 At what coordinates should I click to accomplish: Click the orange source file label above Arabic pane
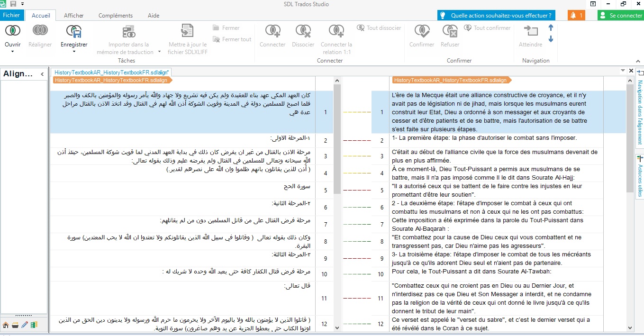114,80
